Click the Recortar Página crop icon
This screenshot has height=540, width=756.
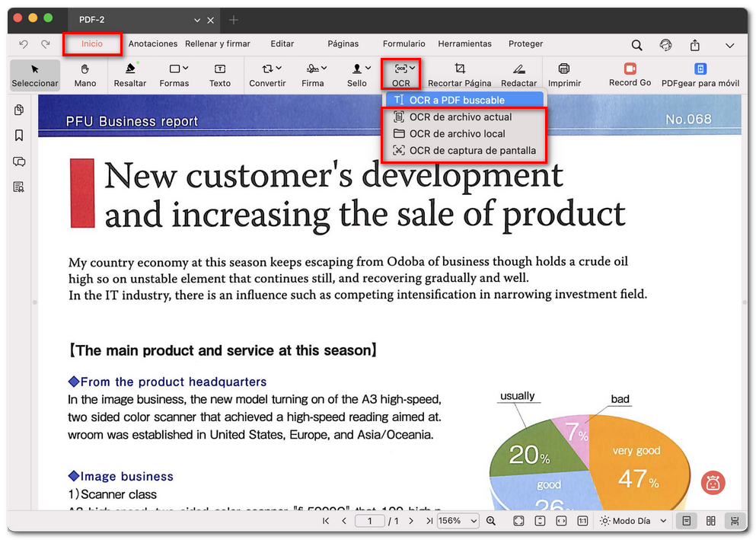pos(459,69)
